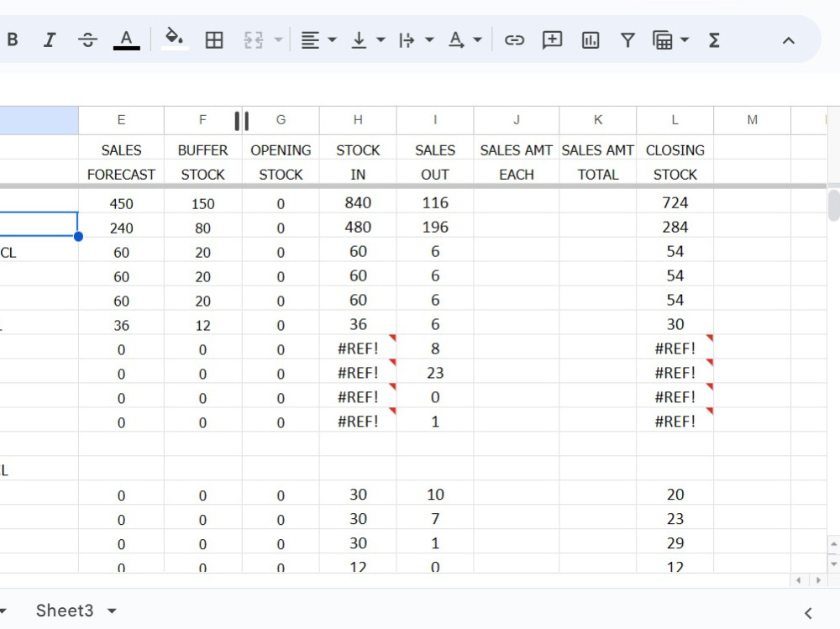Select column G header
840x629 pixels.
pyautogui.click(x=281, y=120)
